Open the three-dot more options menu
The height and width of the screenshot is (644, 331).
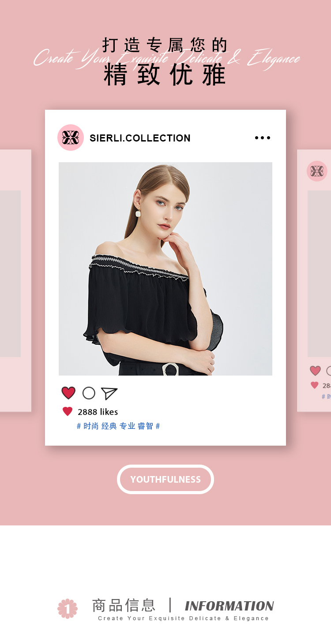(x=263, y=138)
